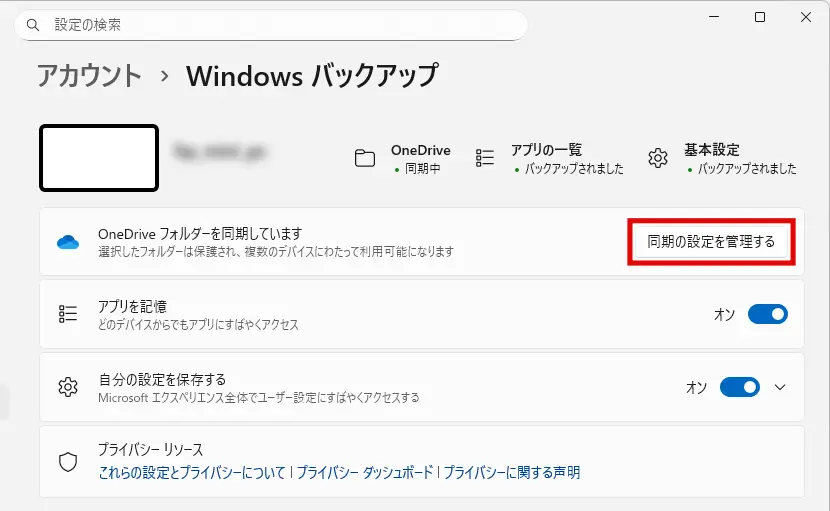The height and width of the screenshot is (511, 830).
Task: Click the OneDrive folder icon in status header
Action: click(x=365, y=158)
